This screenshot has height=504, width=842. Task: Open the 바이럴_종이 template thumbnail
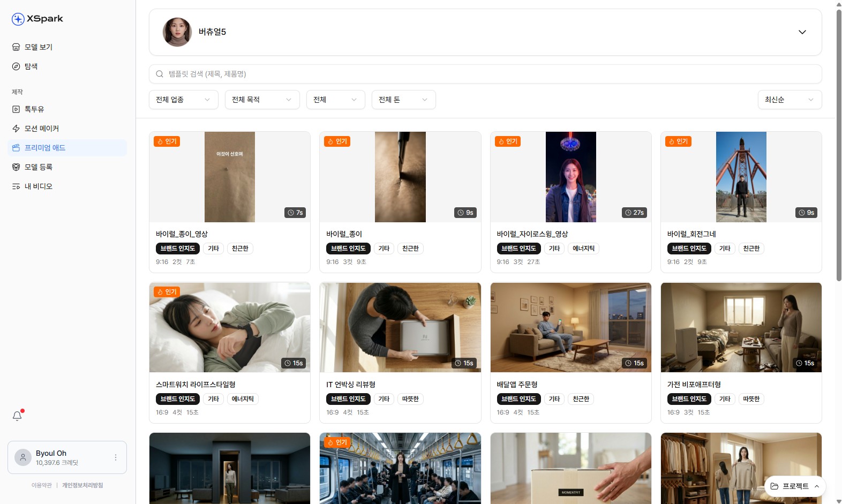coord(400,177)
